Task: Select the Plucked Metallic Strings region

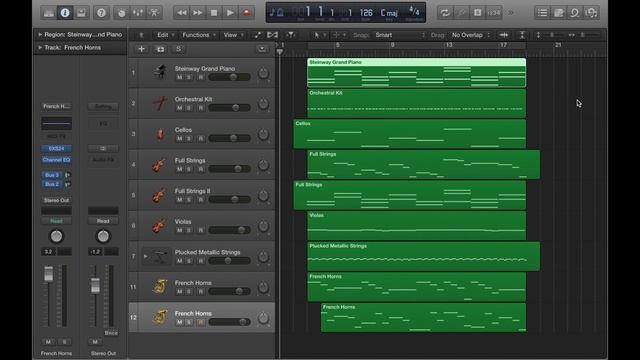Action: pos(423,256)
